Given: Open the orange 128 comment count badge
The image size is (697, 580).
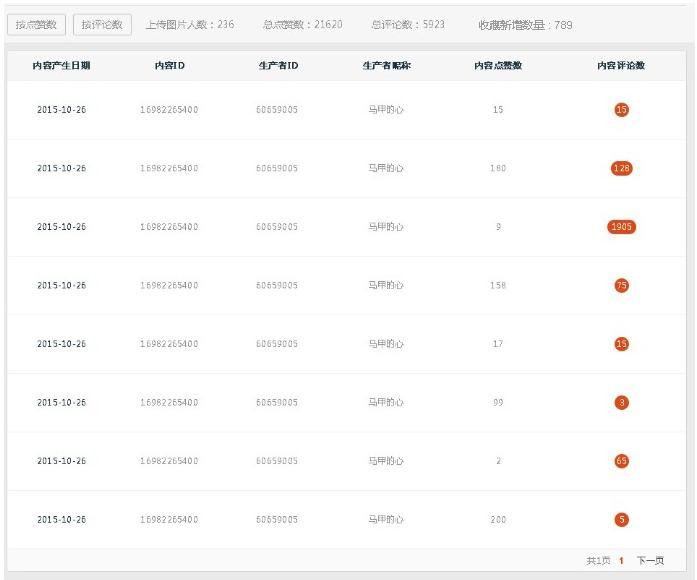Looking at the screenshot, I should [x=621, y=168].
